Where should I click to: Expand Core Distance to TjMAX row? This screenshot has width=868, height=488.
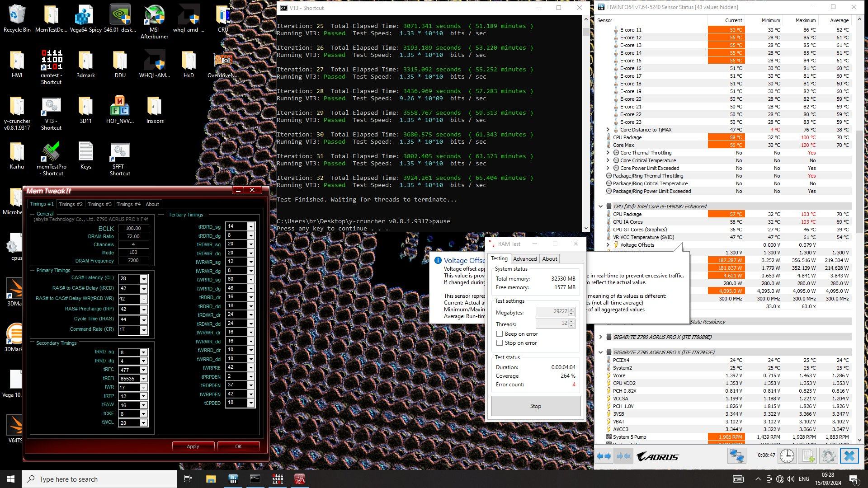tap(608, 130)
